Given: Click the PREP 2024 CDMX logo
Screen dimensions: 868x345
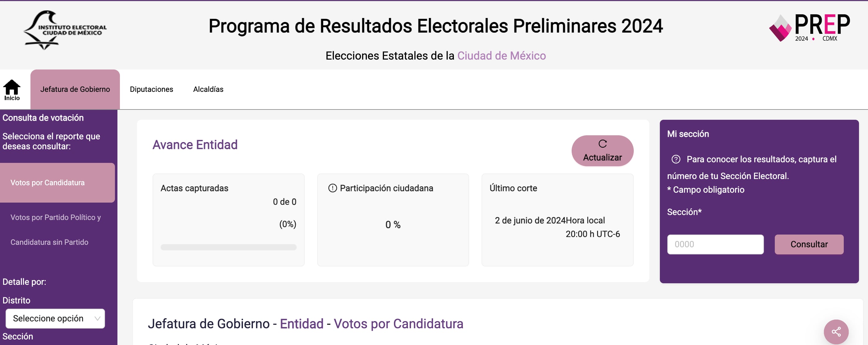Looking at the screenshot, I should [809, 28].
